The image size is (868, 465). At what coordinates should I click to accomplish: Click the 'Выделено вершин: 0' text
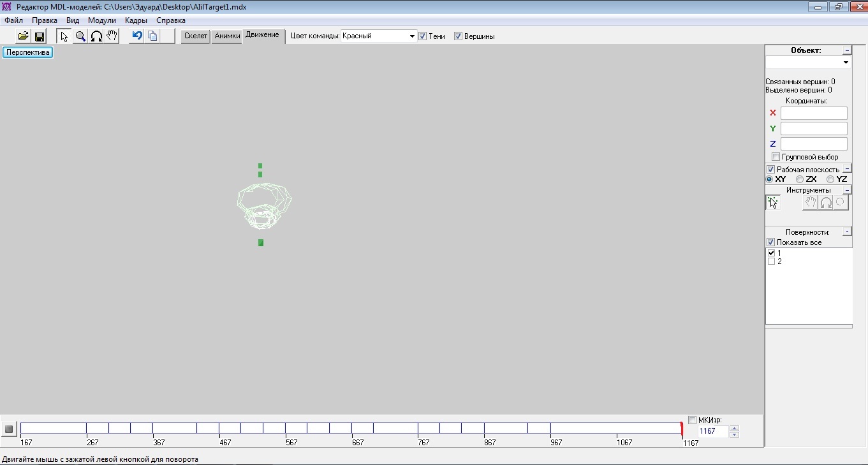click(x=798, y=90)
